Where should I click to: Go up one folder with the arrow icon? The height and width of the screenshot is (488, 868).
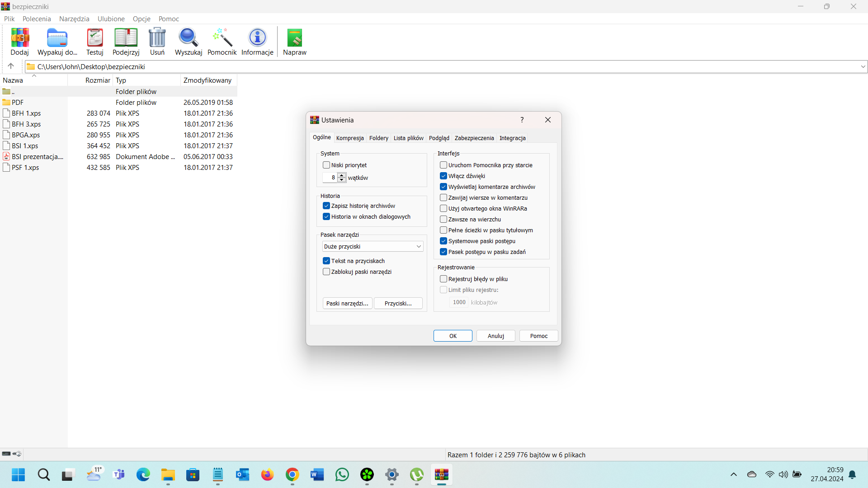pyautogui.click(x=11, y=66)
